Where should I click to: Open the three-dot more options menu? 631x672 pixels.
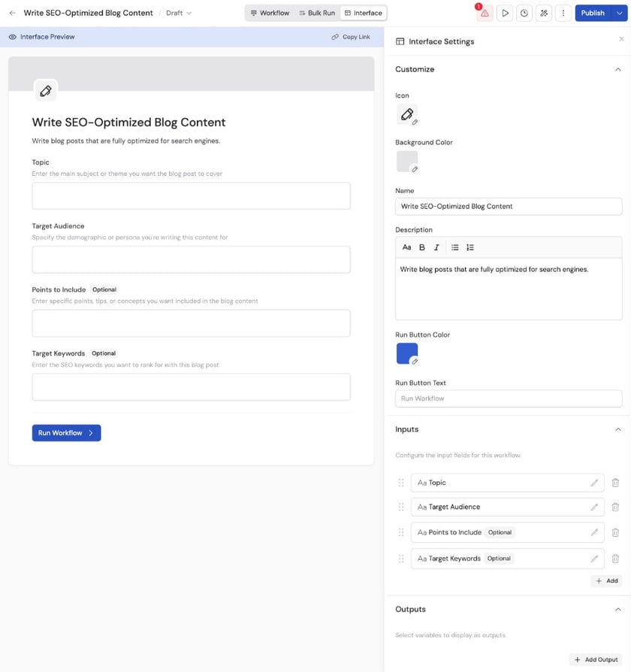click(x=563, y=14)
